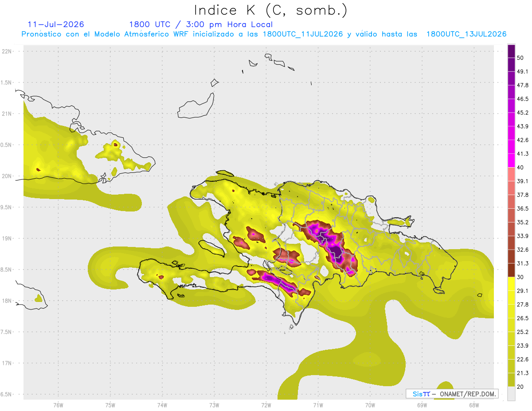Click the "29.1" value on the color scale
The width and height of the screenshot is (532, 411).
[523, 291]
